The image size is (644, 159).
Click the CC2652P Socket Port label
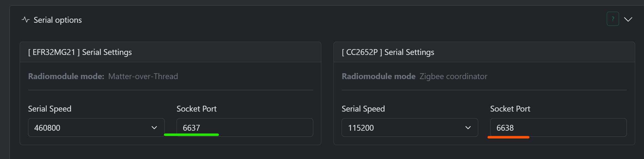[x=510, y=109]
